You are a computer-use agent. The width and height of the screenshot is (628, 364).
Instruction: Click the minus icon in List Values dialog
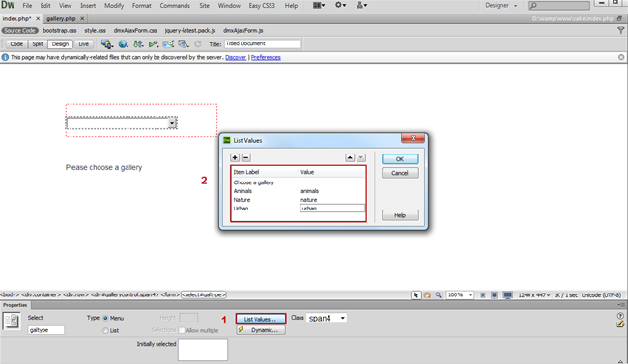point(246,157)
